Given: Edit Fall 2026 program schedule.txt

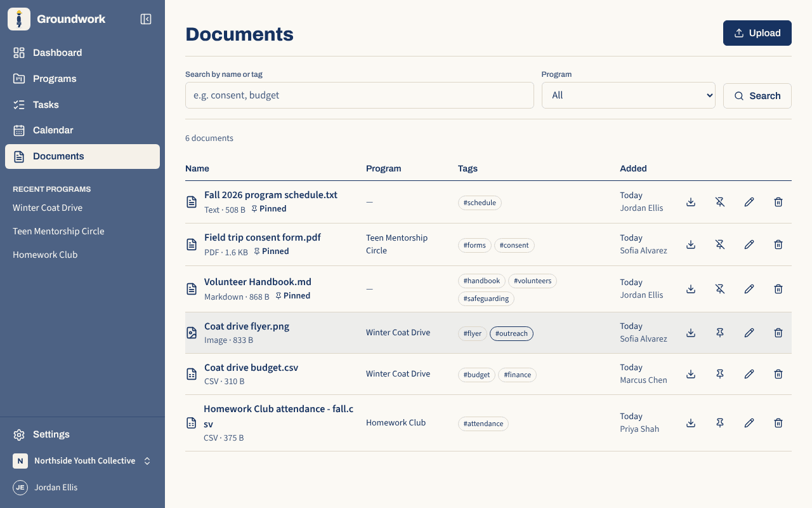Looking at the screenshot, I should [749, 202].
